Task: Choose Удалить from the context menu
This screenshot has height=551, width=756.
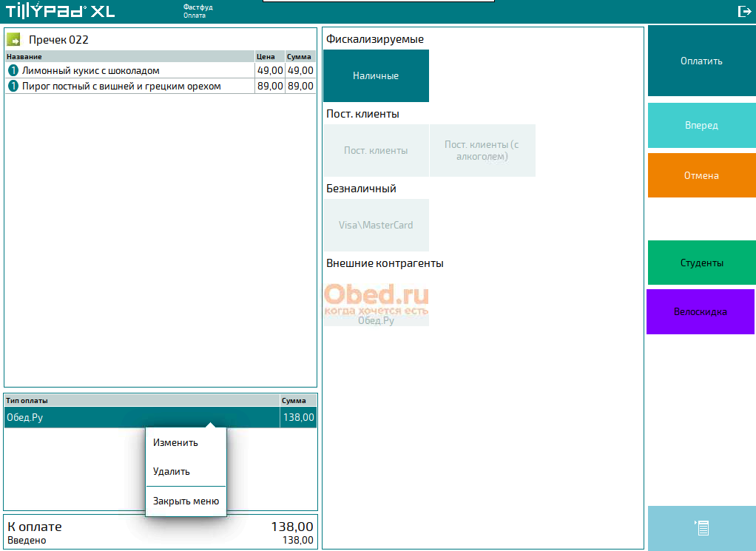Action: [x=172, y=471]
